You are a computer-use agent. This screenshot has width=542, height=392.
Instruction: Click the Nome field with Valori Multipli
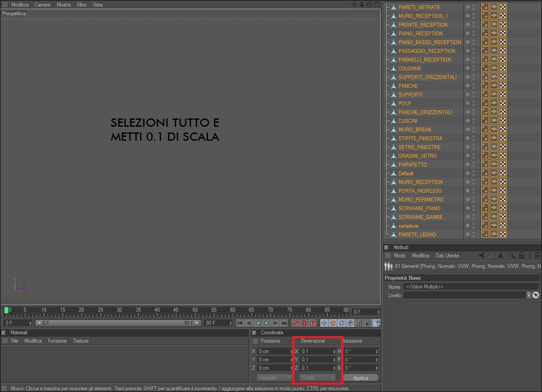tap(471, 287)
